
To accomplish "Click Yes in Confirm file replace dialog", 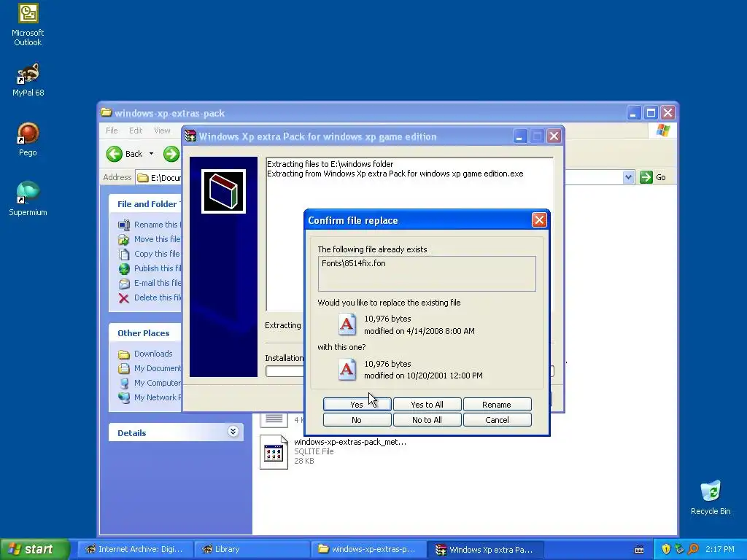I will (357, 404).
